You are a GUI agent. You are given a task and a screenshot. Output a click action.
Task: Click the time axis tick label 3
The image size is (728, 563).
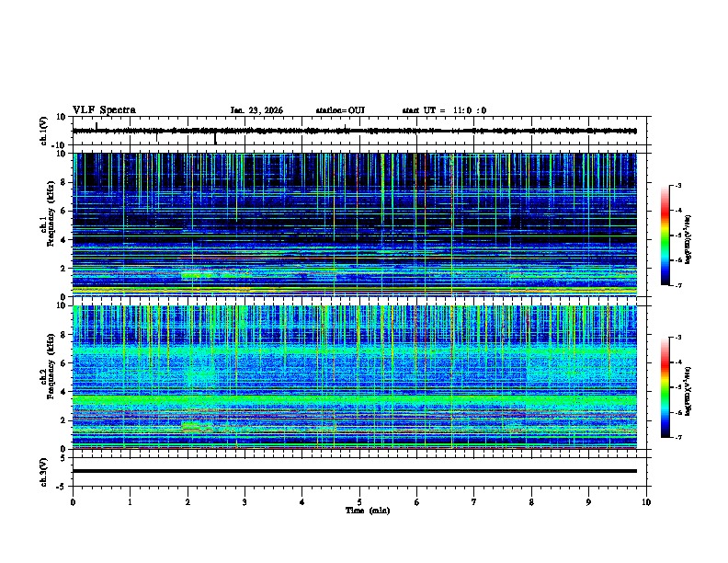[245, 502]
